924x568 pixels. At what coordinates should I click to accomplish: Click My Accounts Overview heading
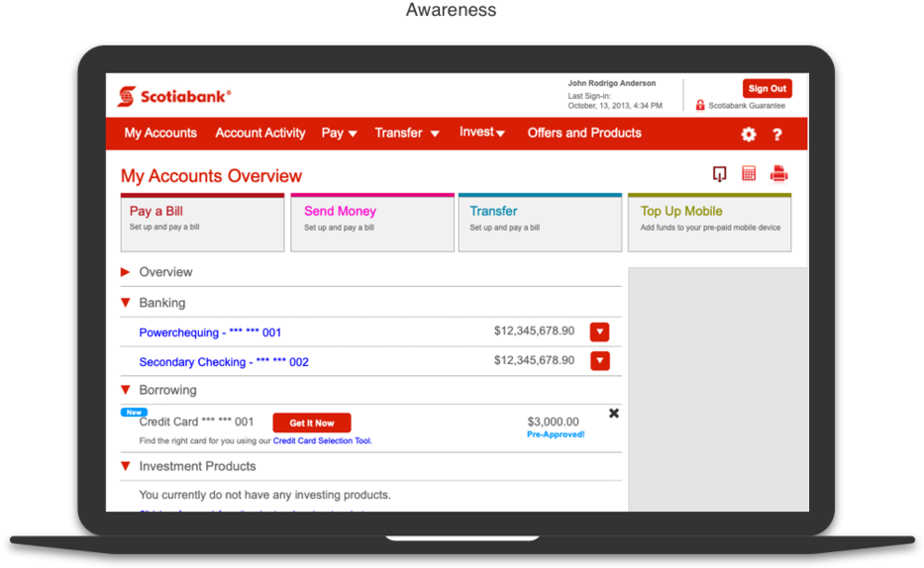point(211,176)
